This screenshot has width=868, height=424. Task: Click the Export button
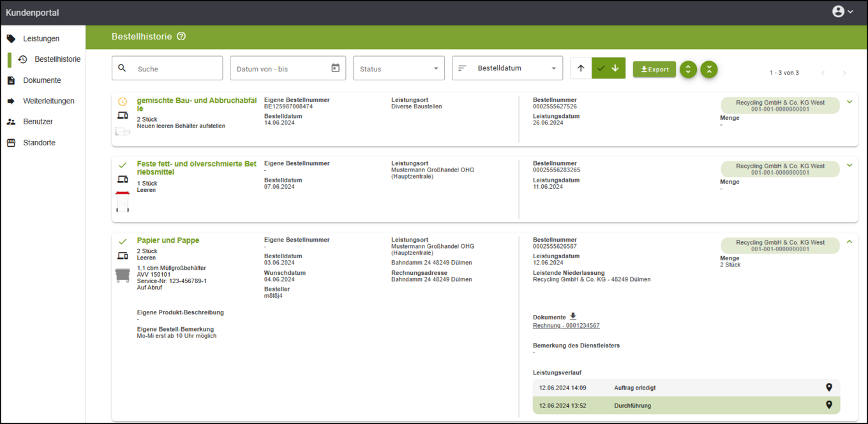pos(654,69)
